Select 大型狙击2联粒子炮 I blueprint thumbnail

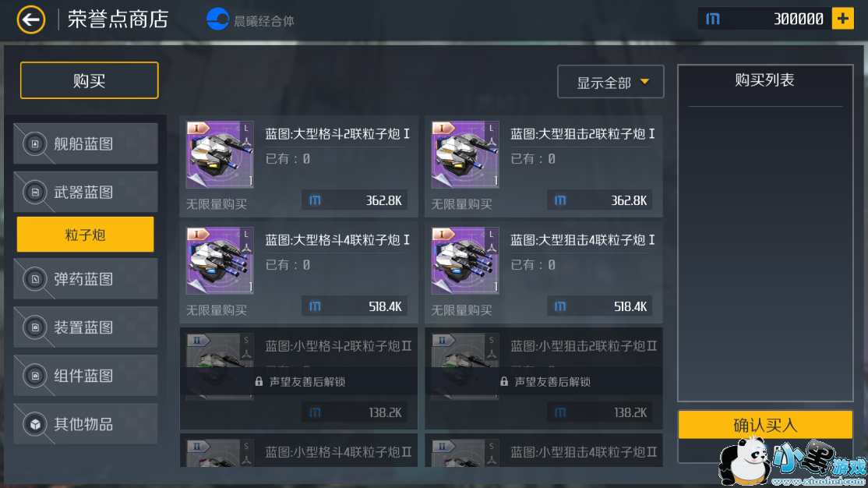465,154
